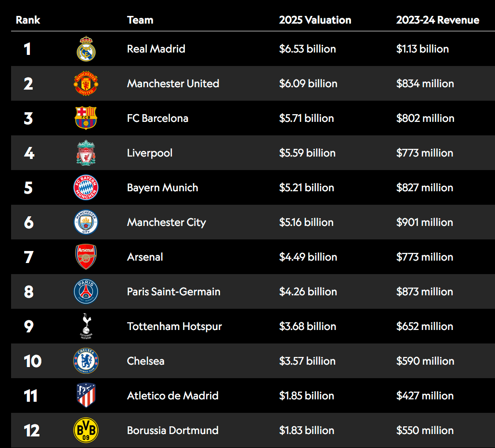Click the Manchester City badge icon

(86, 222)
